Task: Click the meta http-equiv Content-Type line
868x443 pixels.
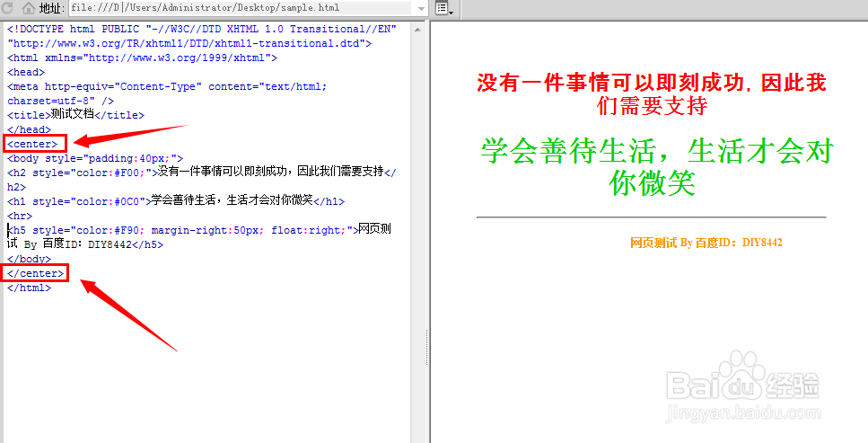Action: (x=167, y=86)
